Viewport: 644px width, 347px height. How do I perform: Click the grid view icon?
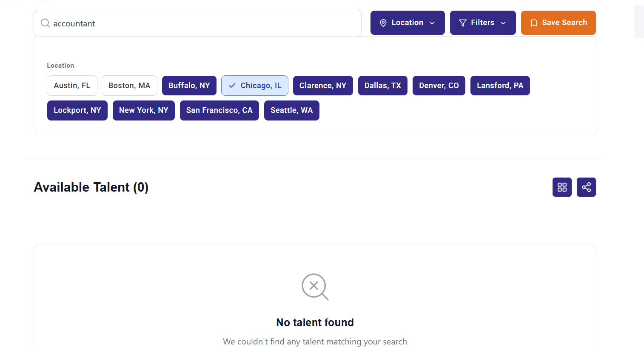pyautogui.click(x=562, y=187)
